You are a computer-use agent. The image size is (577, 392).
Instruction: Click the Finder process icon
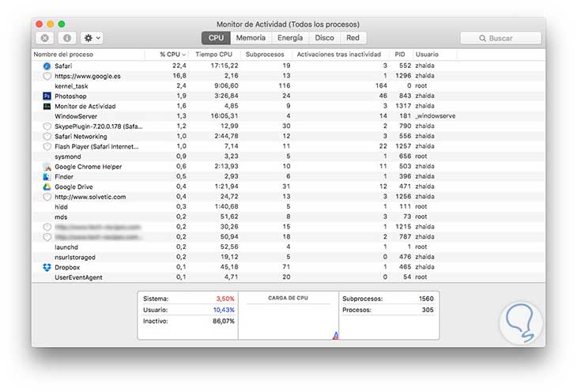pyautogui.click(x=47, y=177)
